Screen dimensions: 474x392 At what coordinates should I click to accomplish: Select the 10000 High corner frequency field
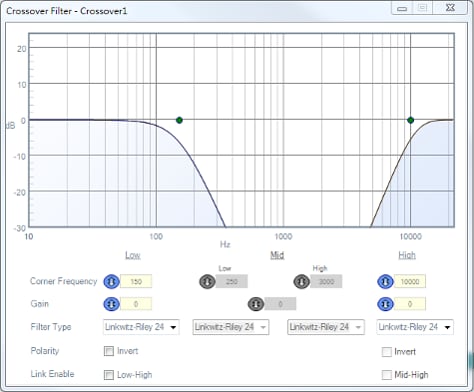point(410,281)
